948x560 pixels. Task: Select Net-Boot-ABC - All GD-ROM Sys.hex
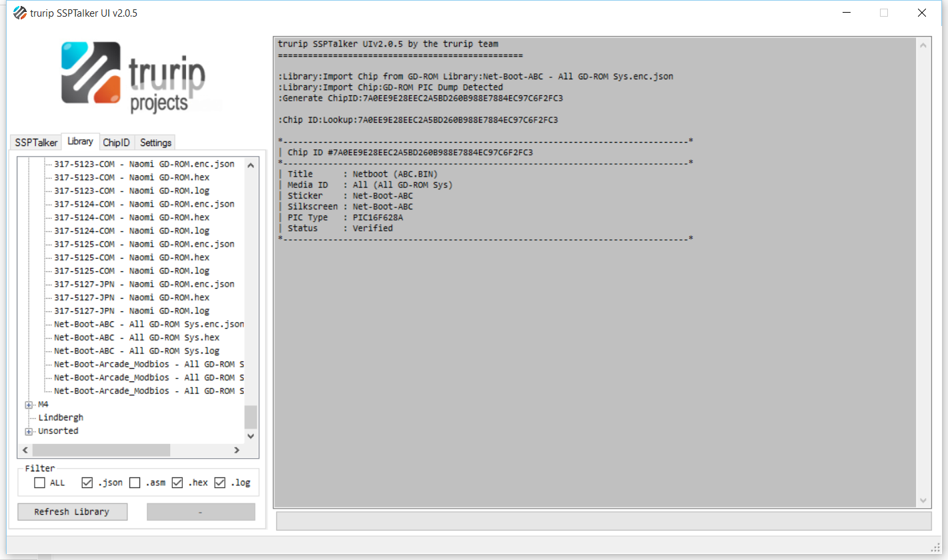[x=137, y=337]
